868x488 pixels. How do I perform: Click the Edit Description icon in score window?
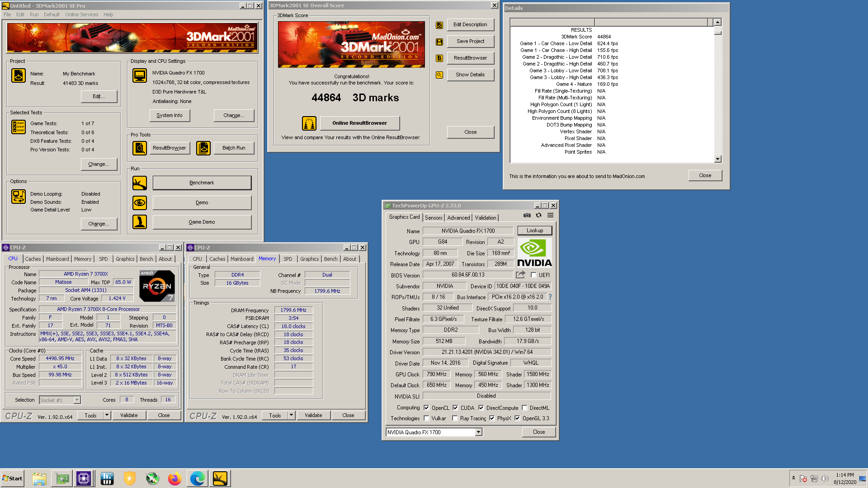[439, 25]
